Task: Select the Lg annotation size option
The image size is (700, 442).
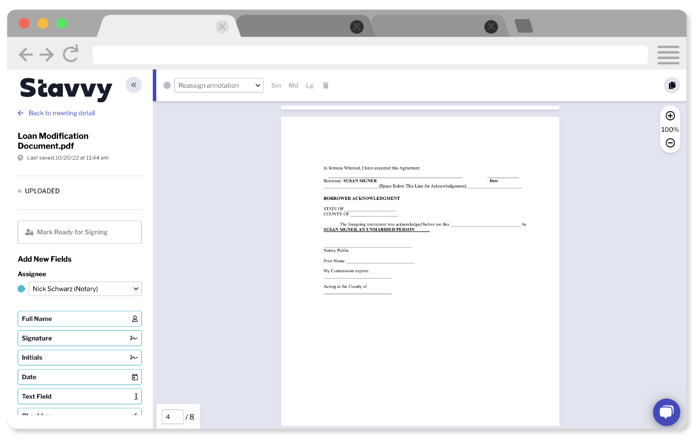Action: (x=310, y=86)
